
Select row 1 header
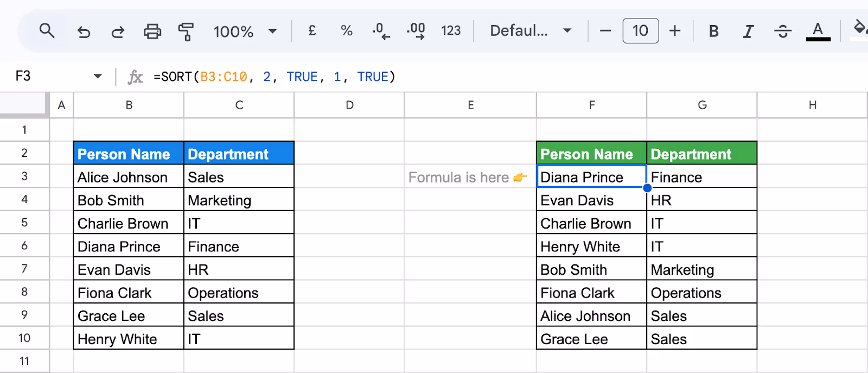pos(24,130)
